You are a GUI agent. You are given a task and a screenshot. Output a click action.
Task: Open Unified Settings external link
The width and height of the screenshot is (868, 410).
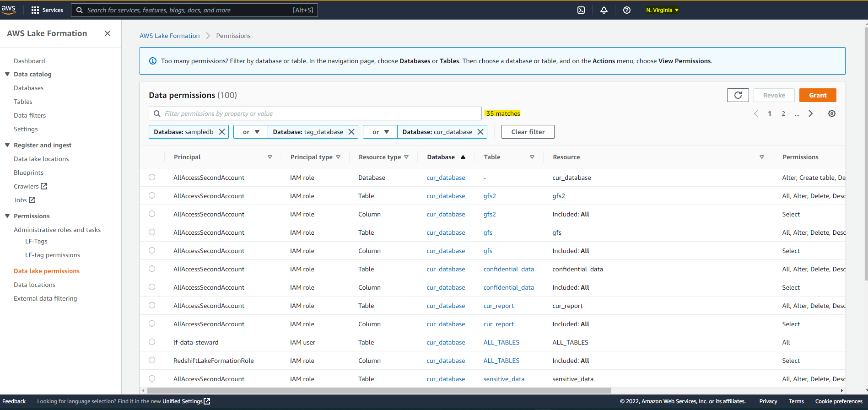point(186,401)
